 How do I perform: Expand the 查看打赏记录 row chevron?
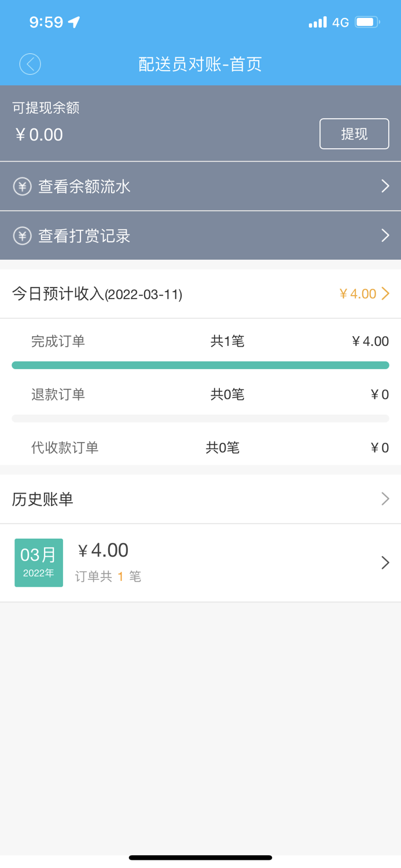[x=385, y=236]
